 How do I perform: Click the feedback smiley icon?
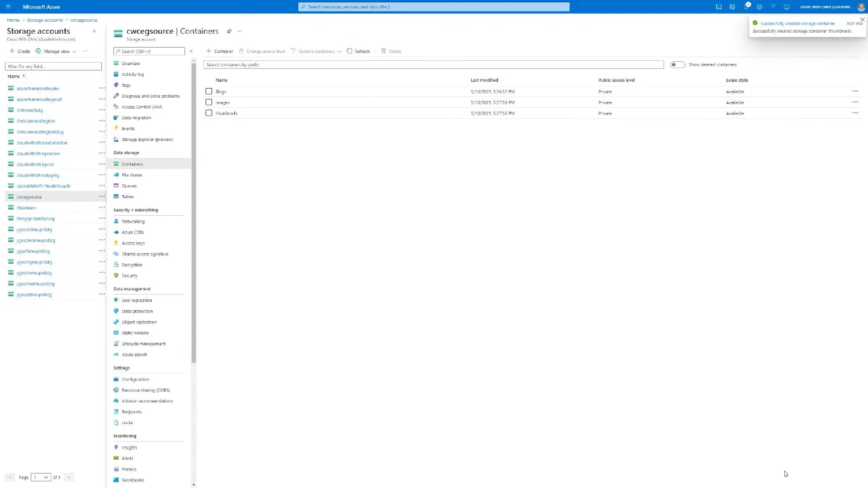coord(787,7)
